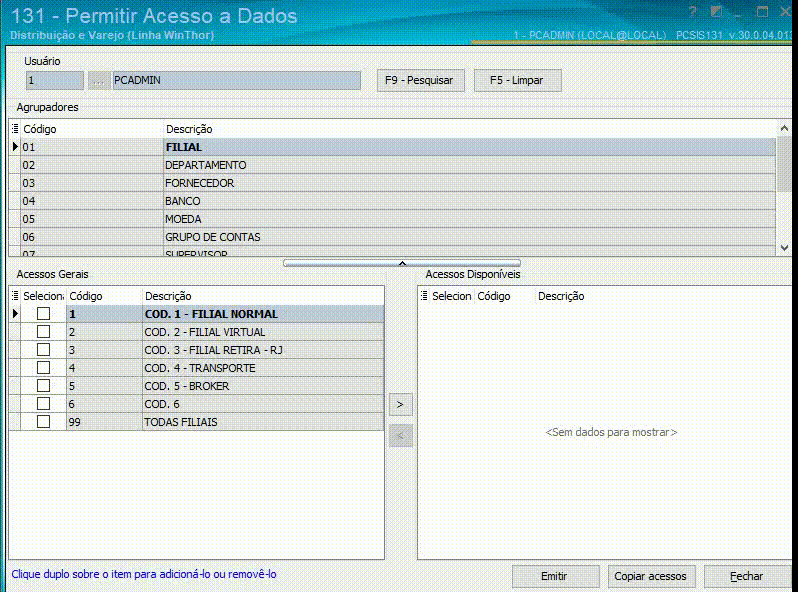Click F5 - Limpar button
Image resolution: width=798 pixels, height=592 pixels.
click(517, 80)
